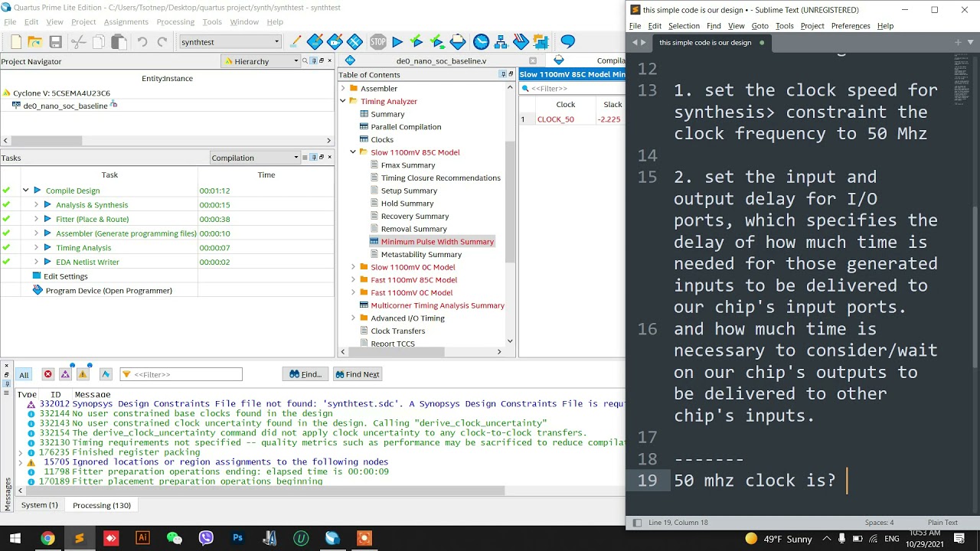Image resolution: width=980 pixels, height=551 pixels.
Task: Click the New File icon in Quartus toolbar
Action: [x=16, y=42]
